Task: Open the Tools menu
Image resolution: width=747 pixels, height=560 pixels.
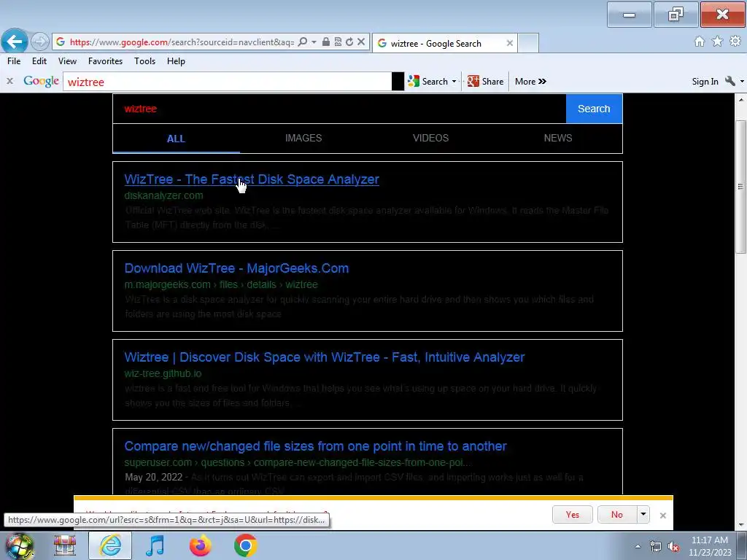Action: point(145,61)
